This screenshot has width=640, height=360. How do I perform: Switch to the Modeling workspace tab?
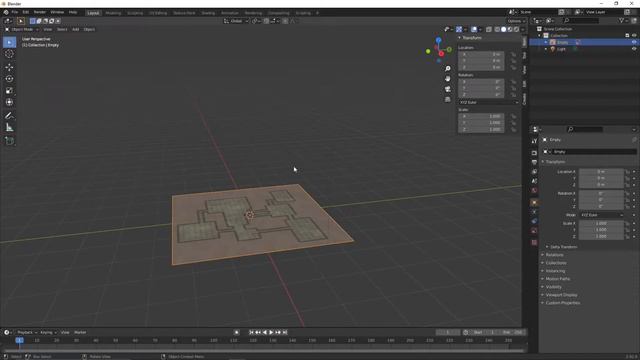(x=113, y=13)
